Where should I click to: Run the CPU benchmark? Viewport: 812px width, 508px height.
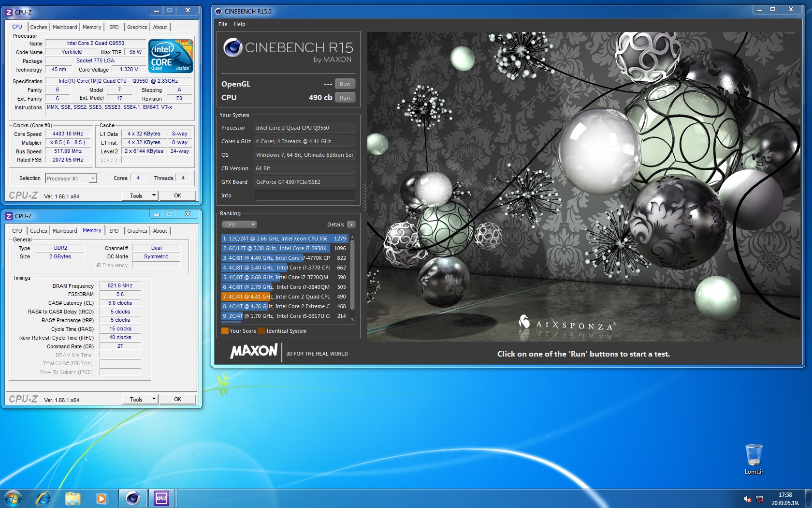(x=345, y=98)
